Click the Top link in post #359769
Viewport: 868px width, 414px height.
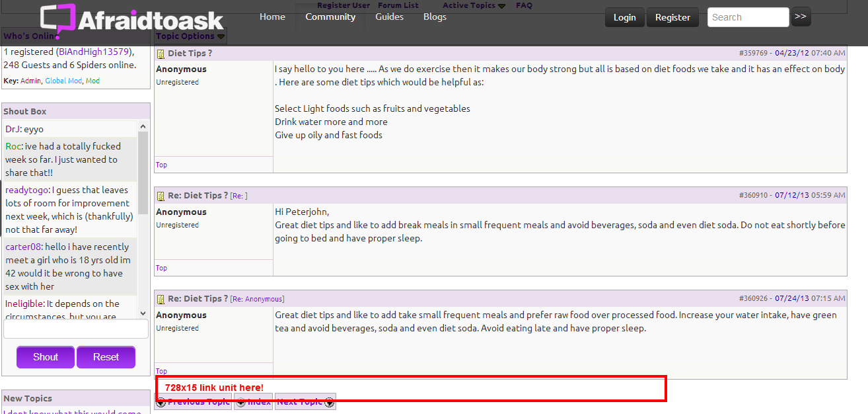point(161,165)
